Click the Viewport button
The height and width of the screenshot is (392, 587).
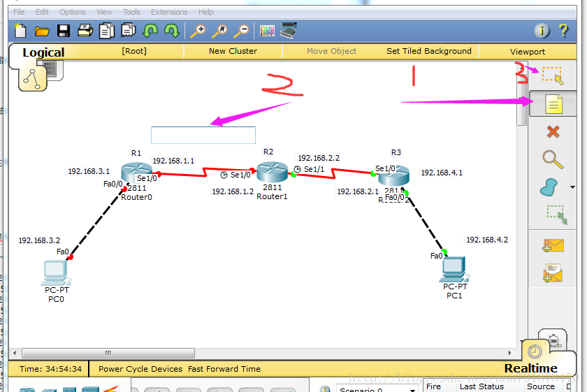(x=527, y=52)
